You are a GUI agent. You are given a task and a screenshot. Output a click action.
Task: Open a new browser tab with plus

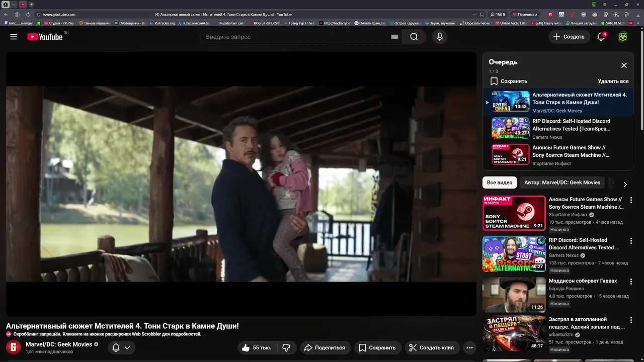pos(31,5)
